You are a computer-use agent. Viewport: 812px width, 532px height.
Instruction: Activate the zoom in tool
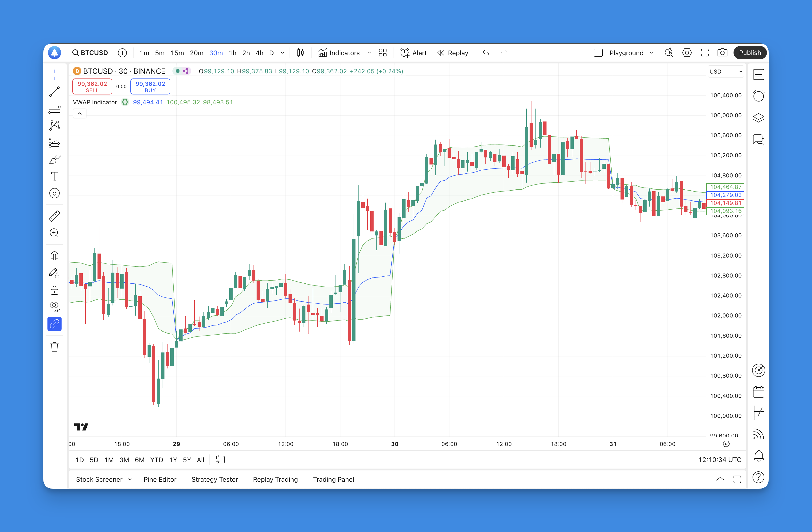[x=55, y=233]
